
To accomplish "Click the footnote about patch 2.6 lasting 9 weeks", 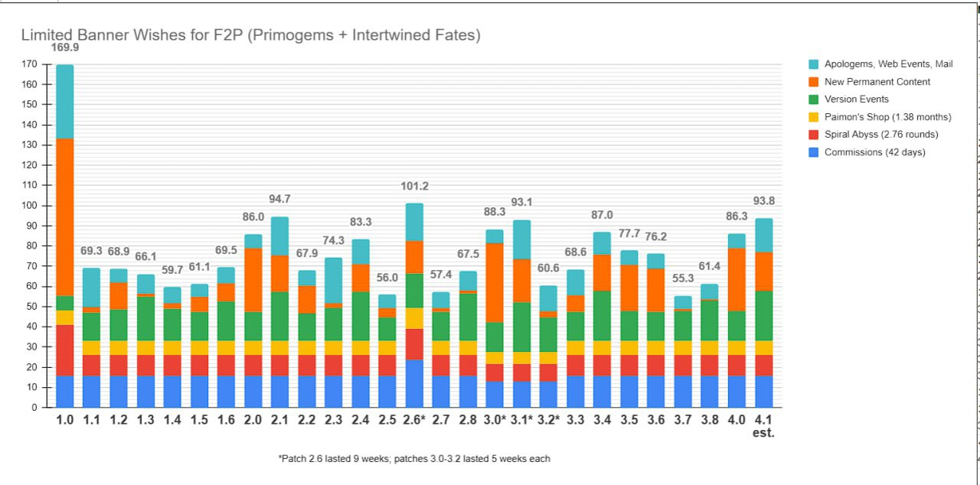I will pyautogui.click(x=414, y=459).
